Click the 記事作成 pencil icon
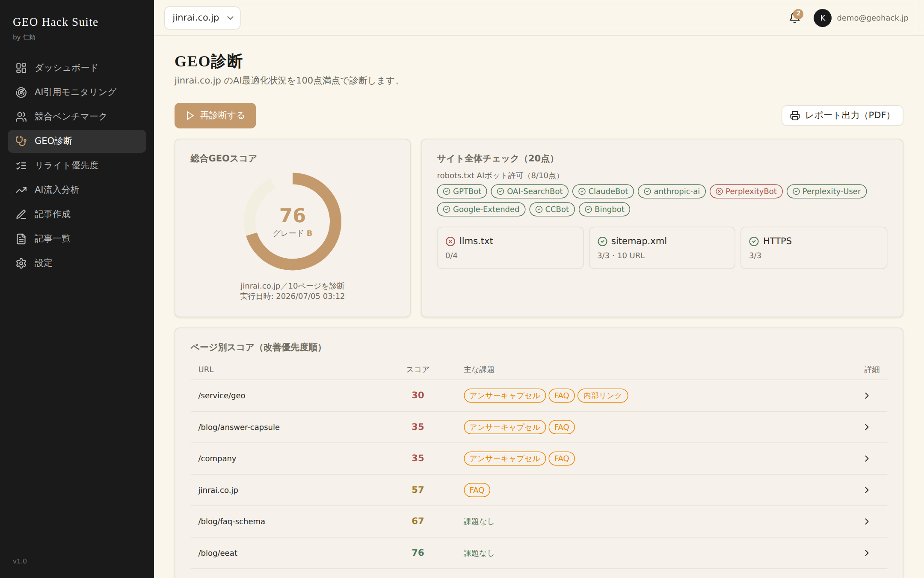This screenshot has width=924, height=578. [21, 214]
